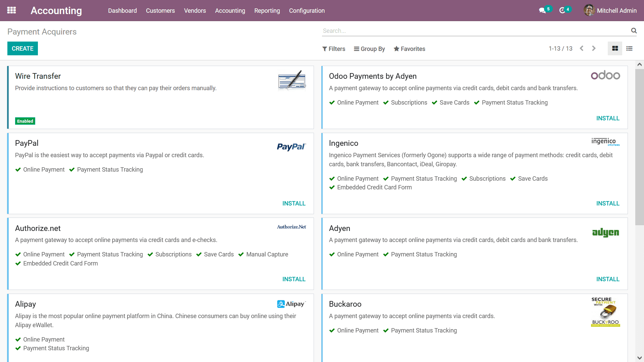
Task: Open the Buckaroo card title
Action: coord(345,304)
